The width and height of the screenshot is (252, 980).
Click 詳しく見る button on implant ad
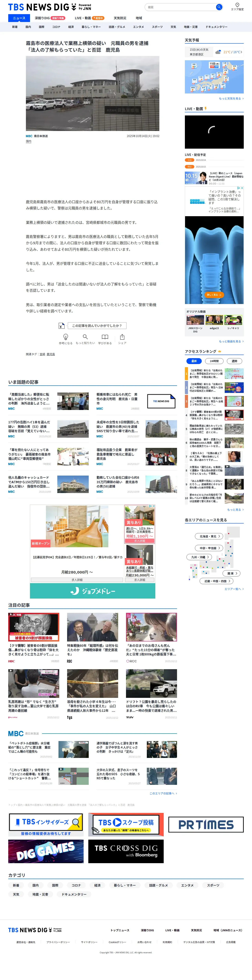(x=214, y=295)
